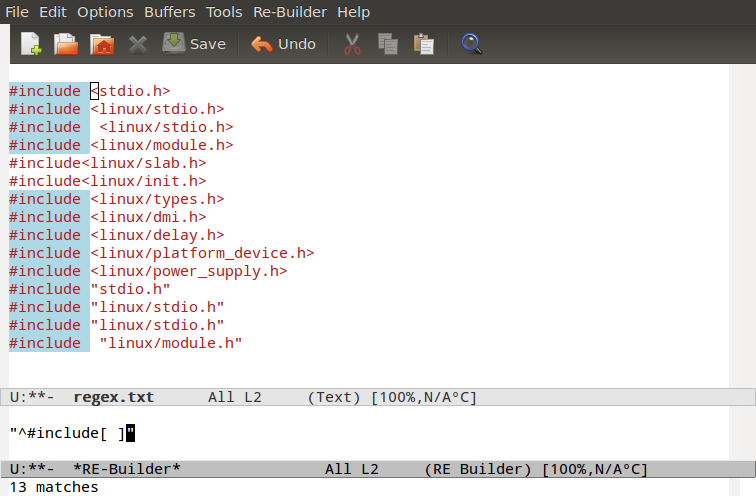The height and width of the screenshot is (496, 756).
Task: Open a file with the folder icon
Action: pyautogui.click(x=66, y=44)
